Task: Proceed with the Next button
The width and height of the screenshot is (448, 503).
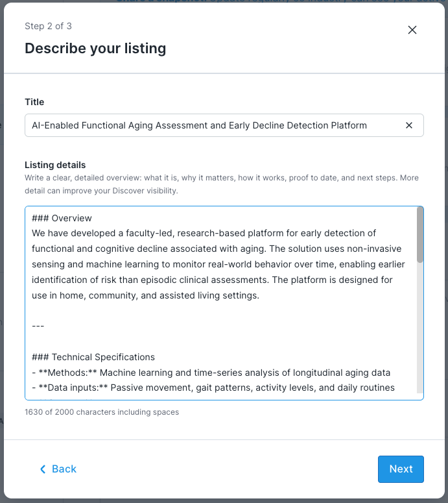Action: [401, 469]
